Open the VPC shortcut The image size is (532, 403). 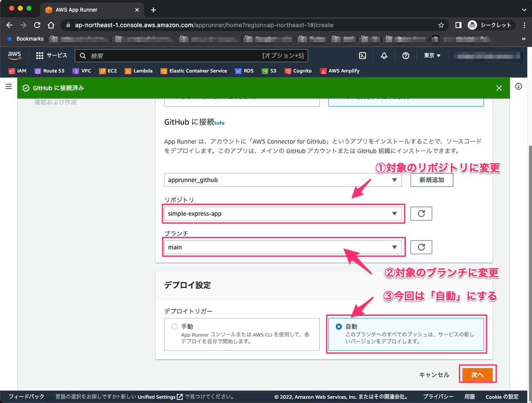click(x=82, y=71)
